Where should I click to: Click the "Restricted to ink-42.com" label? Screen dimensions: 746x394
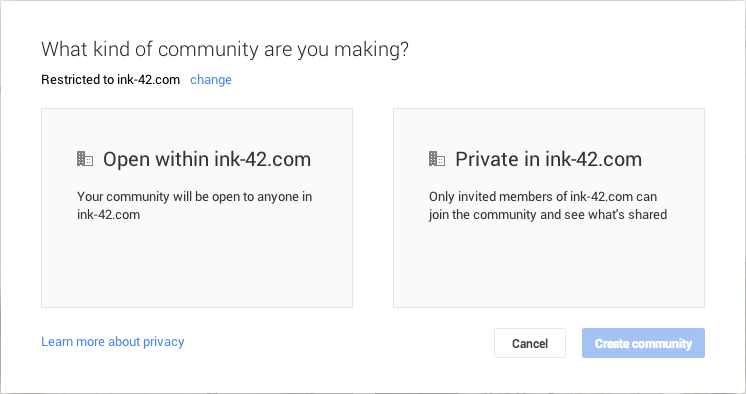click(110, 79)
